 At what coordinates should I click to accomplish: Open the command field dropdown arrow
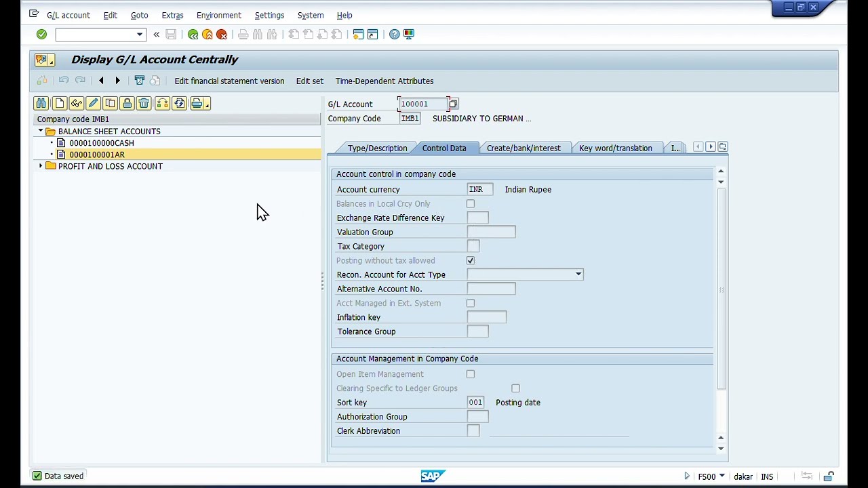[x=140, y=35]
